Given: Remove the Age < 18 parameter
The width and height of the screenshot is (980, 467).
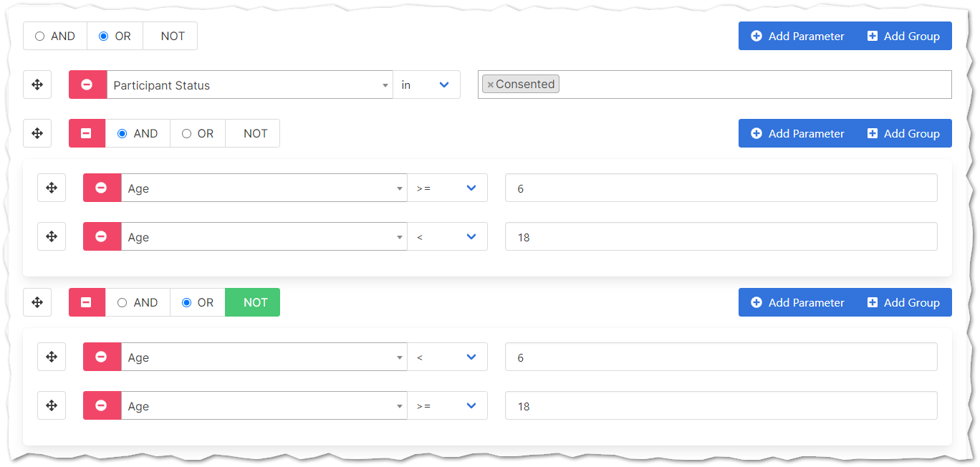Looking at the screenshot, I should [x=102, y=236].
